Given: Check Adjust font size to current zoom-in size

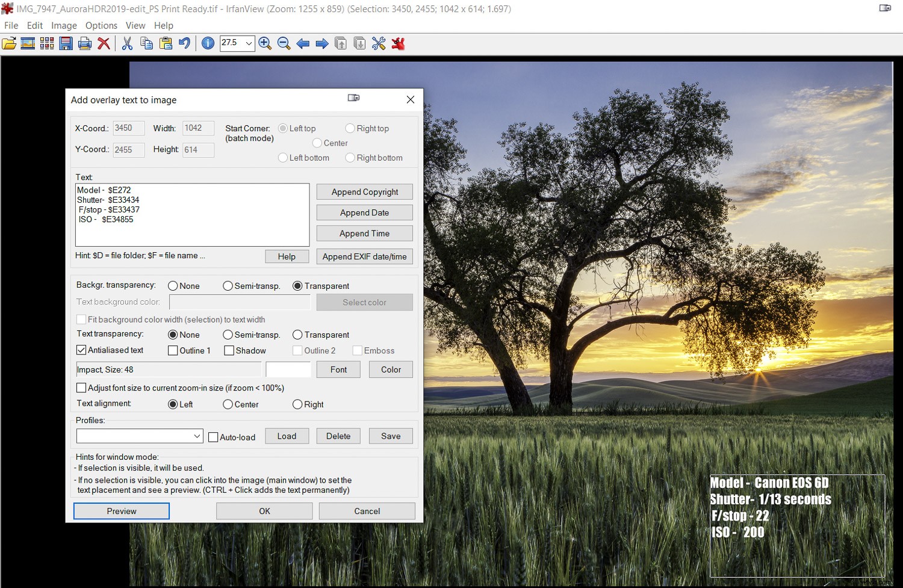Looking at the screenshot, I should 81,388.
